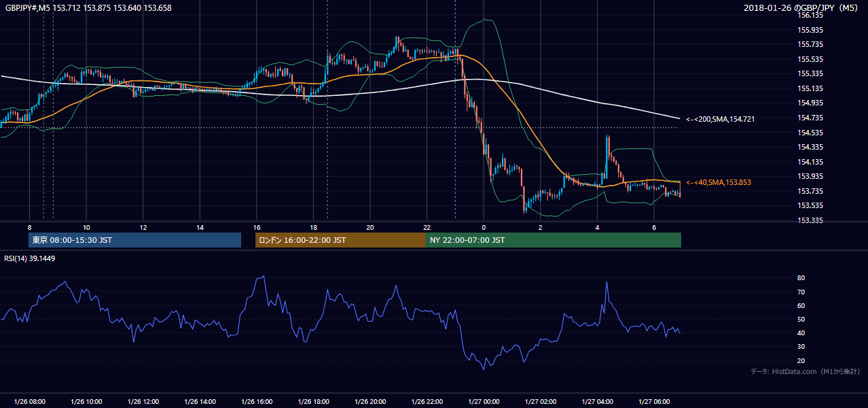Click price axis label 153.535

click(811, 205)
